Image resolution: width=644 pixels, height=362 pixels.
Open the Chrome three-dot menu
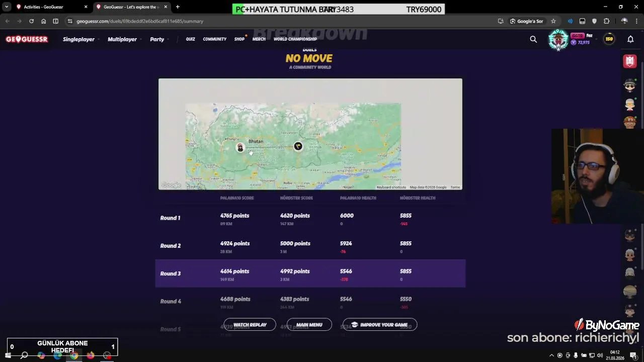tap(636, 21)
